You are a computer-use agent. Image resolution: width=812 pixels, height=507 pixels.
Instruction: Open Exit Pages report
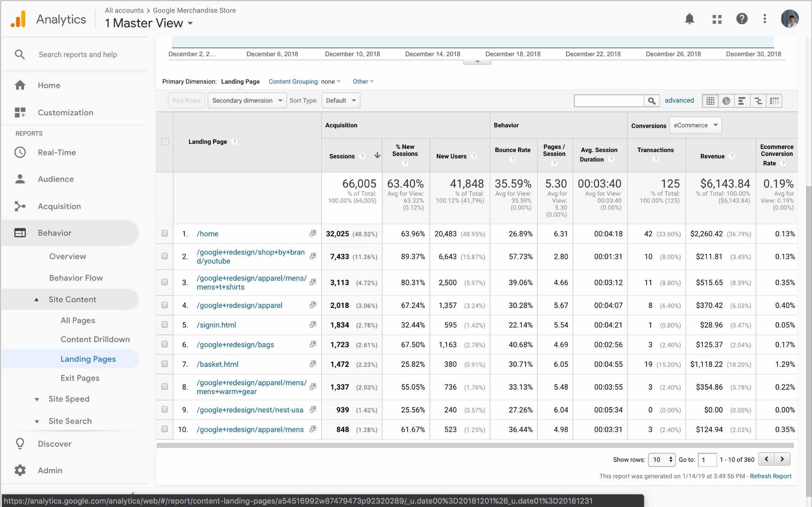pyautogui.click(x=80, y=378)
